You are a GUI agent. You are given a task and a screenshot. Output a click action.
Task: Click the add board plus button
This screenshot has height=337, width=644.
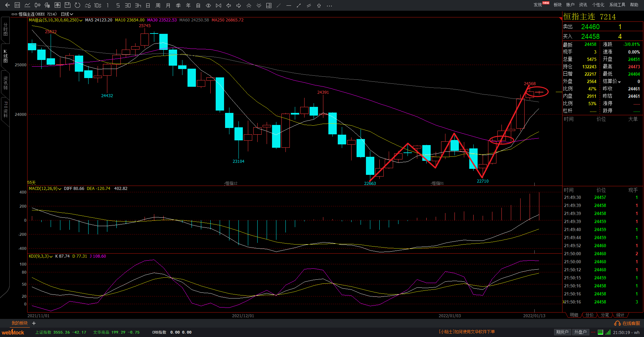tap(34, 323)
